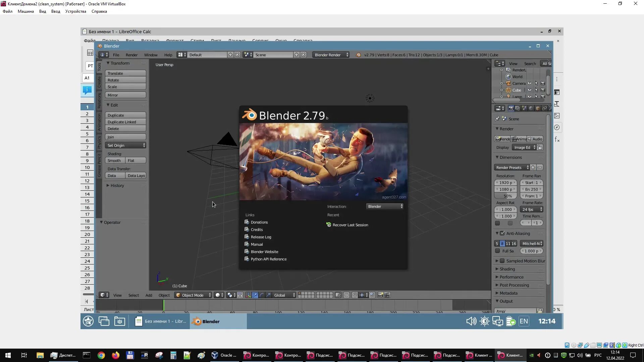The width and height of the screenshot is (644, 362).
Task: Open Render Layers properties tab icon
Action: click(x=518, y=108)
